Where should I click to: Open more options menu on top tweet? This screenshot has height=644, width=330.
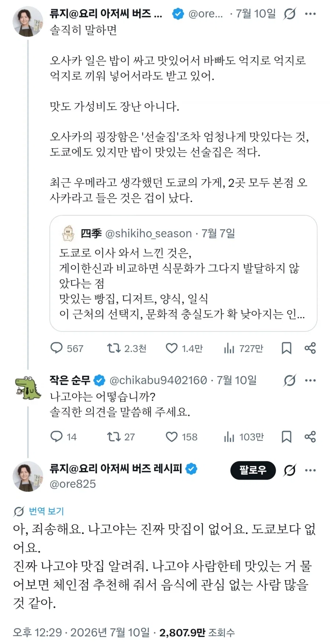(x=310, y=14)
